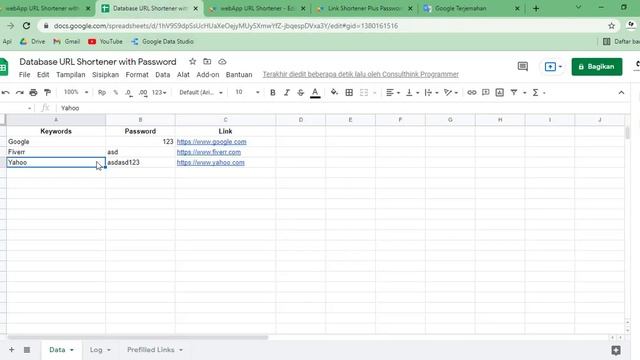The width and height of the screenshot is (640, 360).
Task: Select column D header
Action: pos(301,120)
